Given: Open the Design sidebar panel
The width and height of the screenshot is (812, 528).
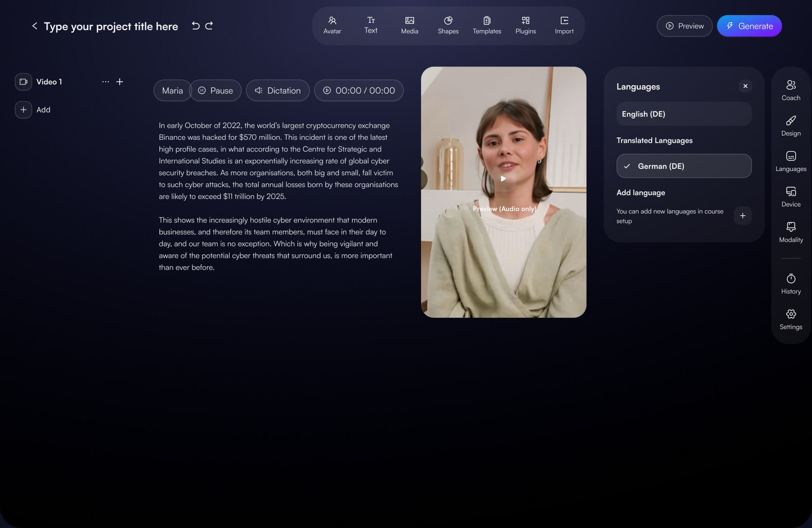Looking at the screenshot, I should click(791, 126).
